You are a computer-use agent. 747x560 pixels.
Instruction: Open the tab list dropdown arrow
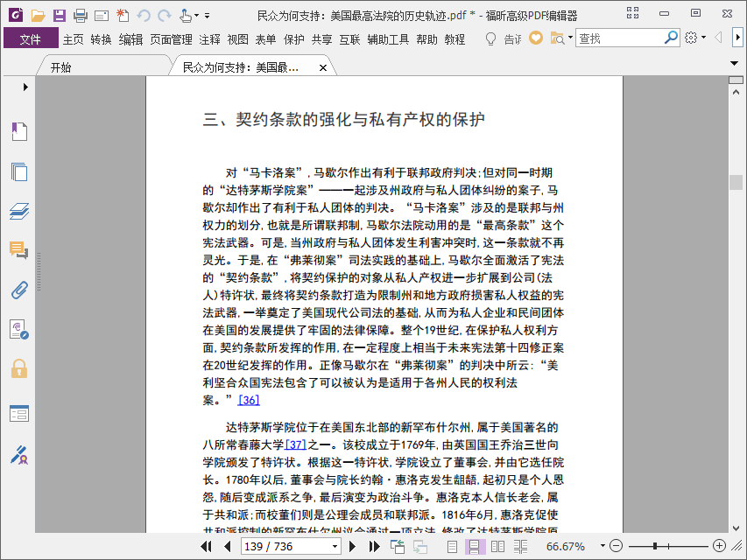click(734, 63)
